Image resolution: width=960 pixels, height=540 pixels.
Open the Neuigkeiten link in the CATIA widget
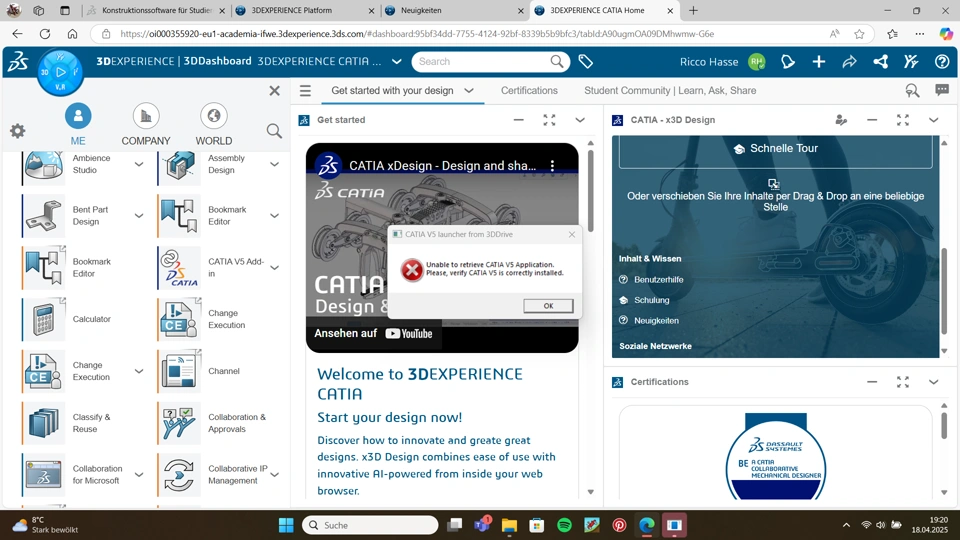point(656,320)
